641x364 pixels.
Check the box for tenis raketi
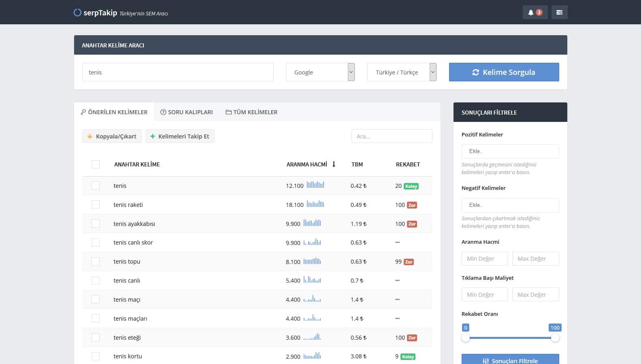point(96,204)
